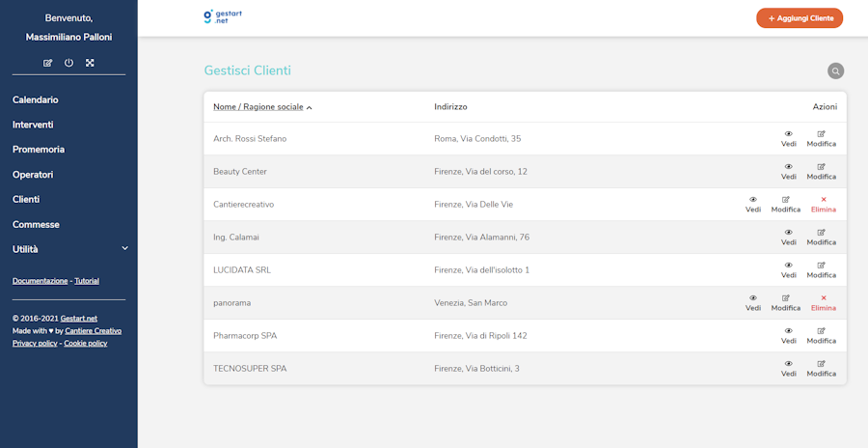View client Pharmacorp SPA
Viewport: 868px width, 448px height.
pyautogui.click(x=788, y=336)
